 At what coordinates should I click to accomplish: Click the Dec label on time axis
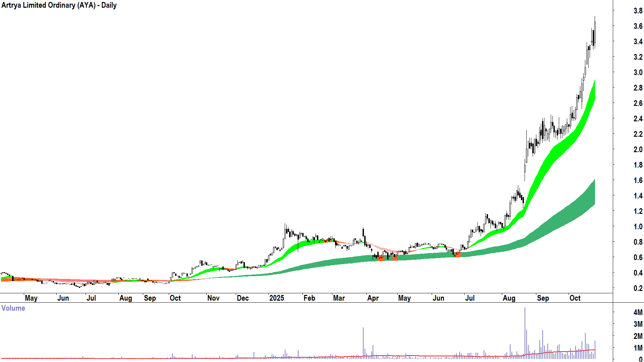[x=243, y=298]
